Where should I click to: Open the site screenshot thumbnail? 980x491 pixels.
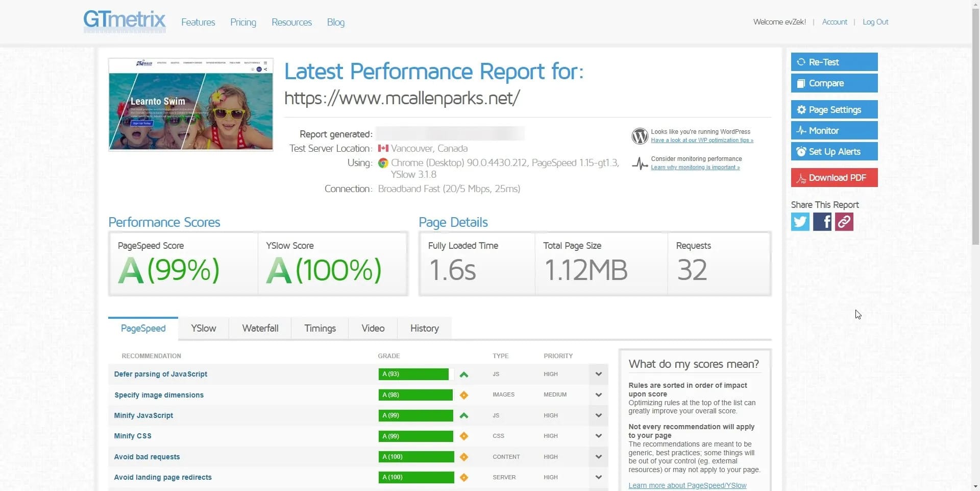point(191,105)
